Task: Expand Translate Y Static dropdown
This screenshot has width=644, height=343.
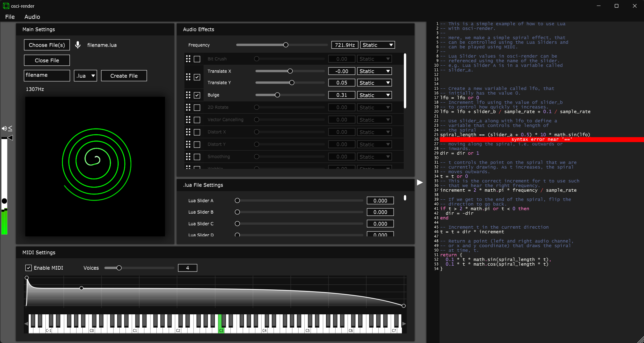Action: click(x=374, y=83)
